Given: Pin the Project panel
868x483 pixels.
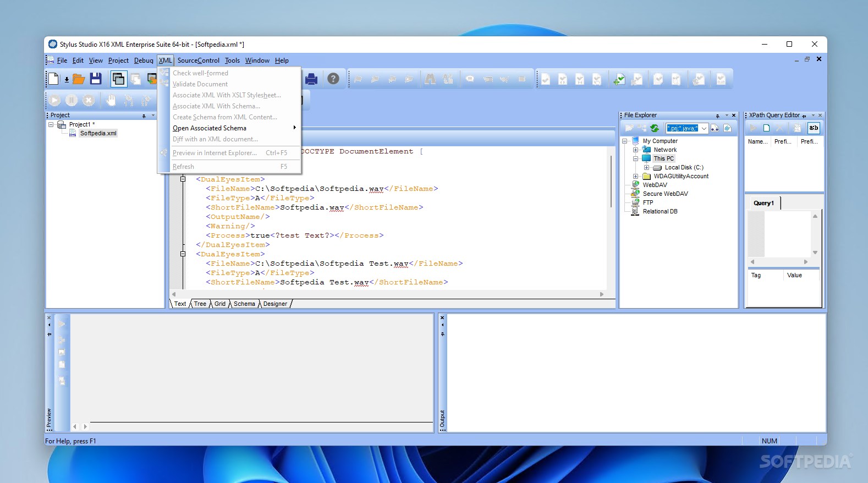Looking at the screenshot, I should pos(144,116).
